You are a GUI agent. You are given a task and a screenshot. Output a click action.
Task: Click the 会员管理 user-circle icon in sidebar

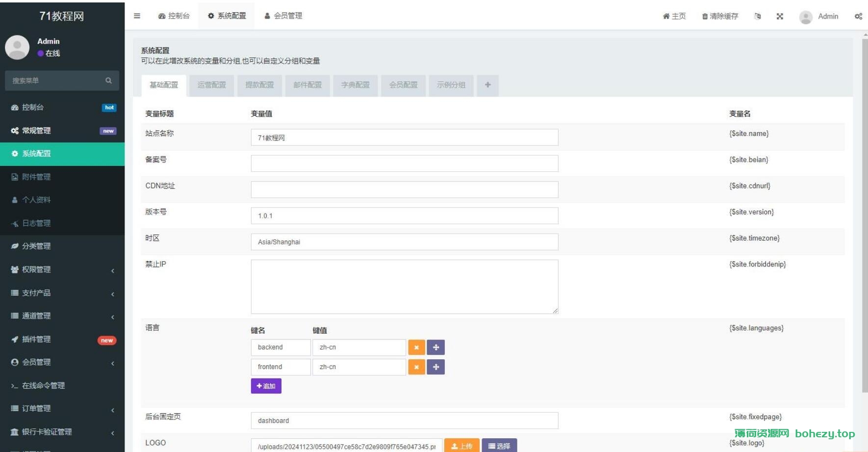click(15, 362)
